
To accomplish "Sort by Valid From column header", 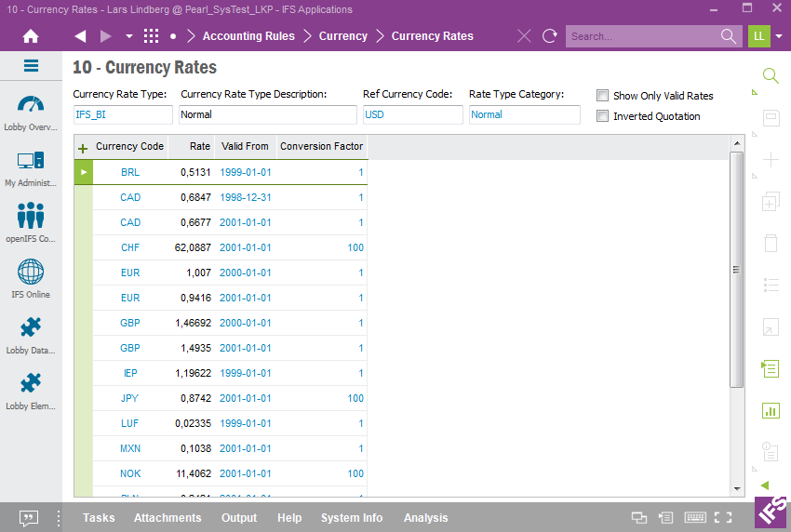I will 245,146.
